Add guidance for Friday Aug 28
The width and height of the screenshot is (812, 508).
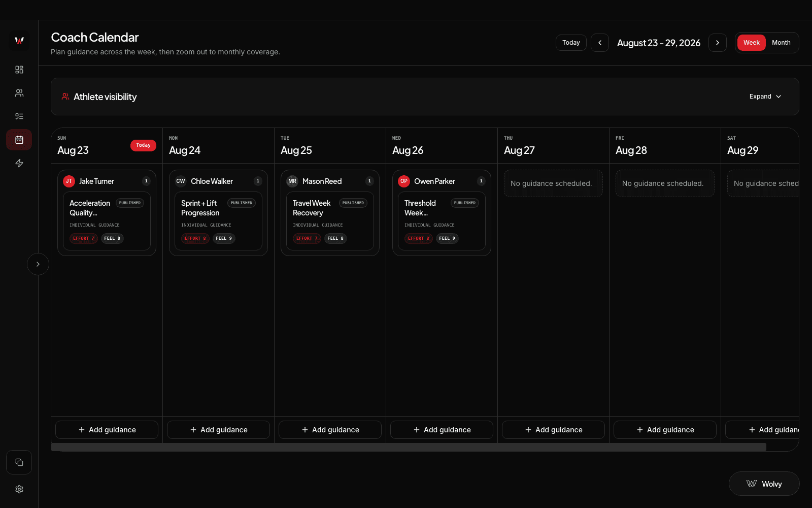tap(665, 430)
